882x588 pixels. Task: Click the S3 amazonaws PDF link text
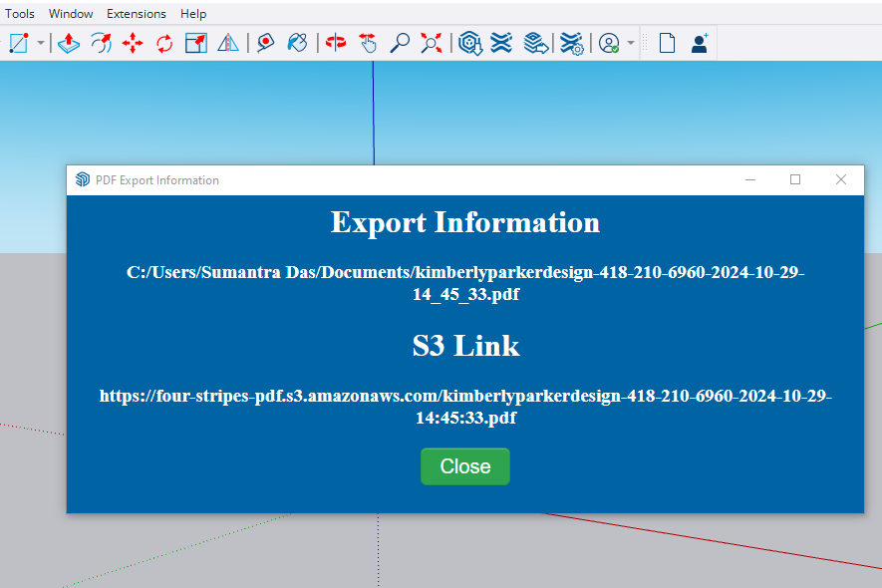point(465,407)
